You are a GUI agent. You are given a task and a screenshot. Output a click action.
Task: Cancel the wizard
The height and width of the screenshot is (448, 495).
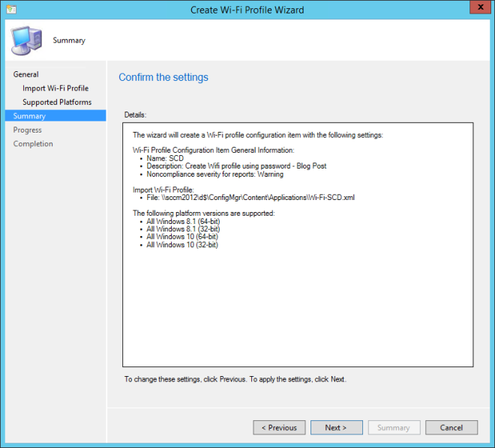click(x=451, y=428)
